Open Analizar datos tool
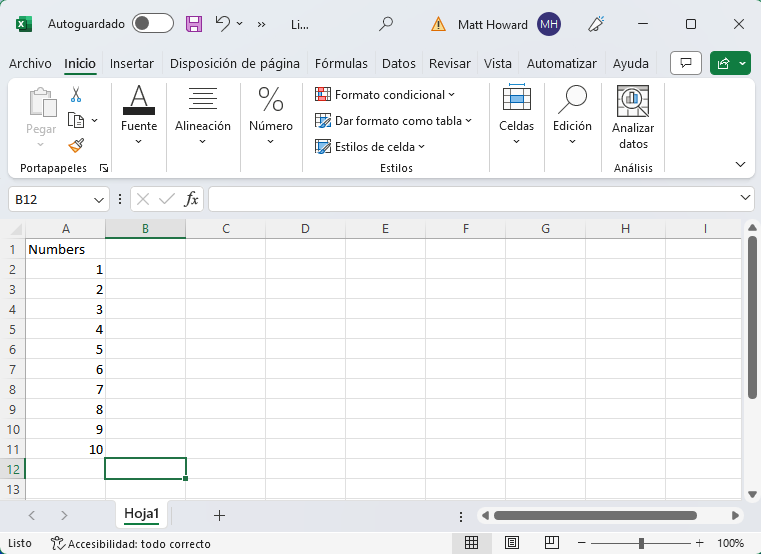The image size is (761, 554). (x=633, y=120)
